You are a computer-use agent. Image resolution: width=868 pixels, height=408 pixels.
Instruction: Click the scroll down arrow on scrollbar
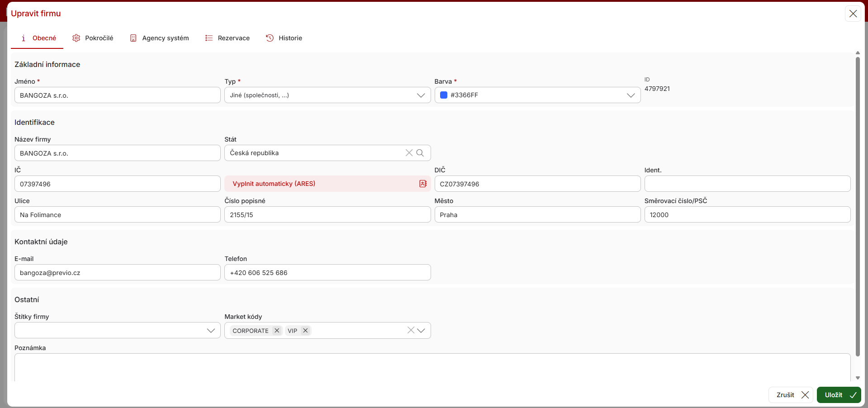tap(858, 378)
